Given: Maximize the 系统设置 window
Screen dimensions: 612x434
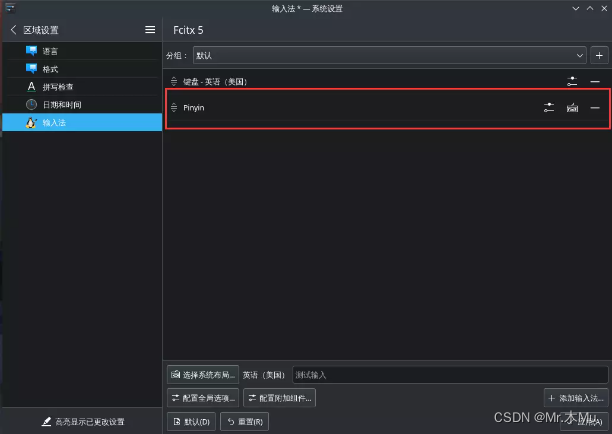Looking at the screenshot, I should click(x=590, y=8).
